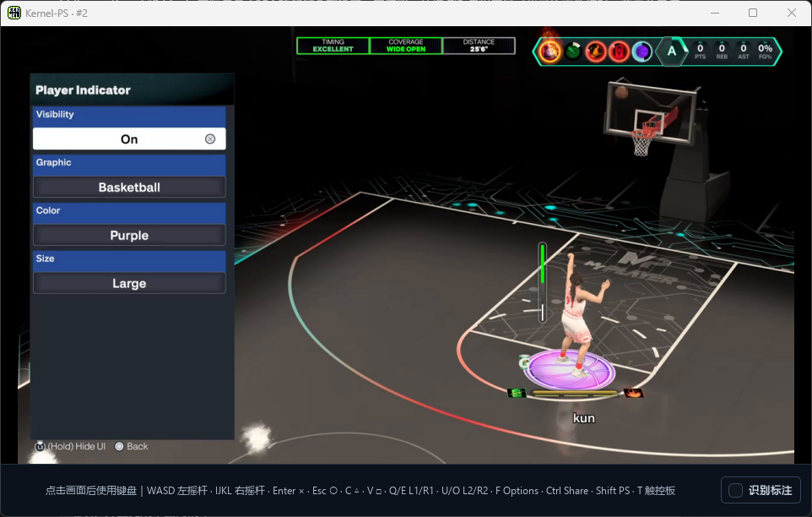Open the Color Purple selector
This screenshot has width=812, height=517.
click(x=129, y=235)
